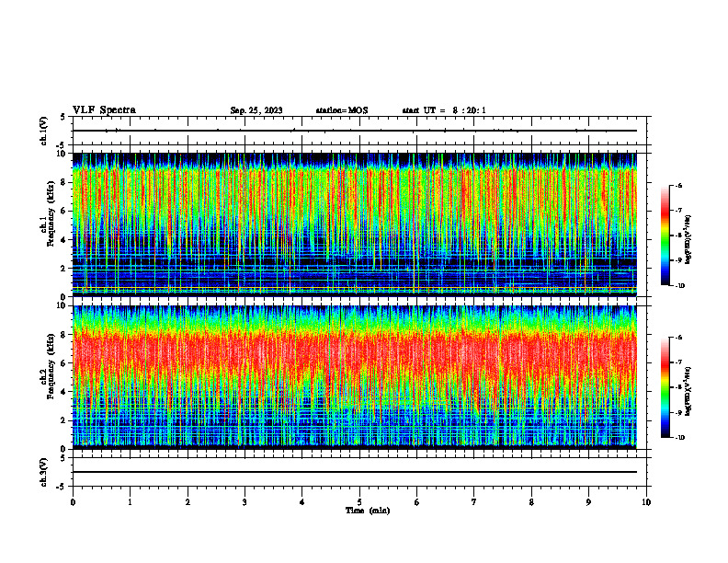Click the 'ch.1(V)' axis label
The image size is (728, 563).
[x=43, y=131]
